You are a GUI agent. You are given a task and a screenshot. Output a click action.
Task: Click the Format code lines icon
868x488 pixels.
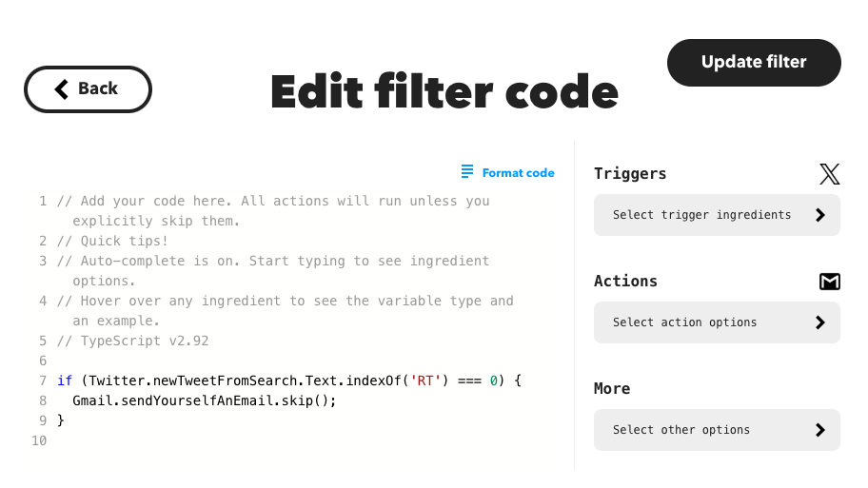[x=467, y=172]
